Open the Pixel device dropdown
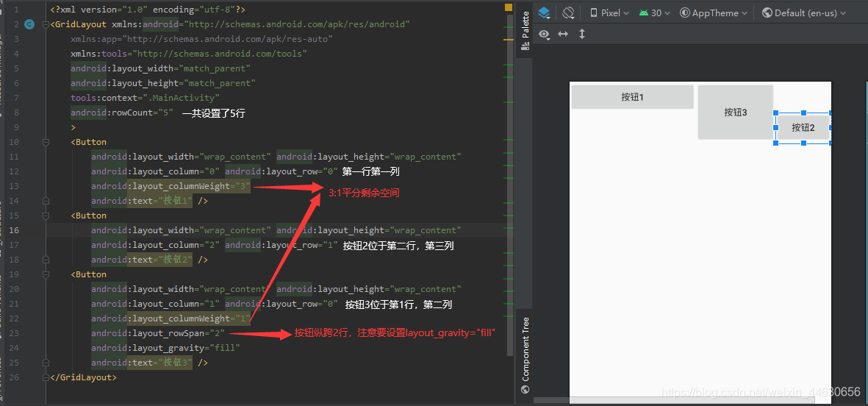 609,13
